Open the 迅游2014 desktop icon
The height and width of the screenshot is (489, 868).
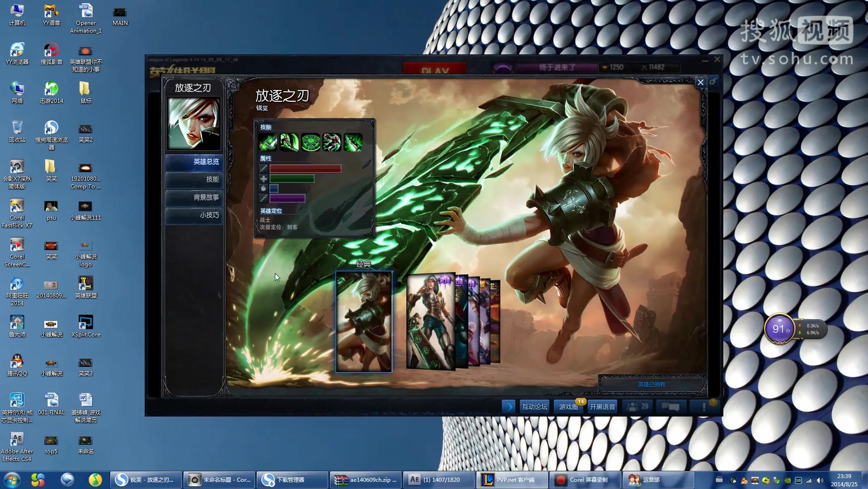click(x=51, y=93)
